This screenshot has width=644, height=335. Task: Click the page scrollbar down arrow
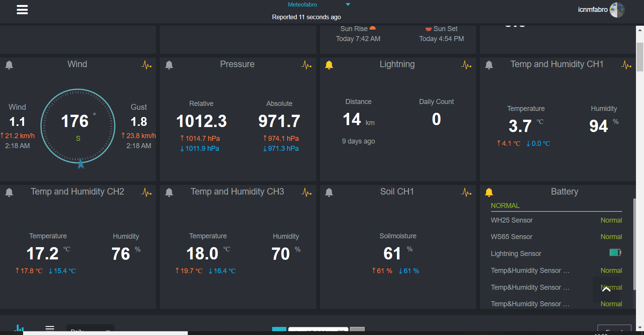[x=640, y=328]
